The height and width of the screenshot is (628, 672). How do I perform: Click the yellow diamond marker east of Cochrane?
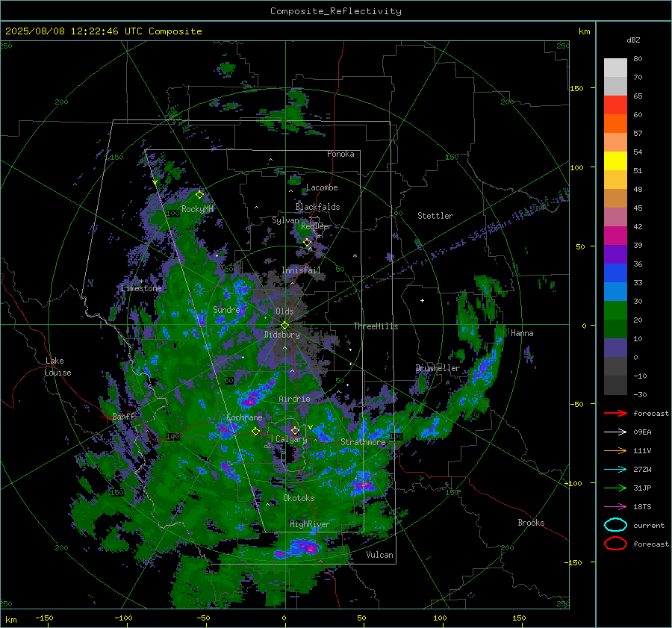(x=255, y=432)
